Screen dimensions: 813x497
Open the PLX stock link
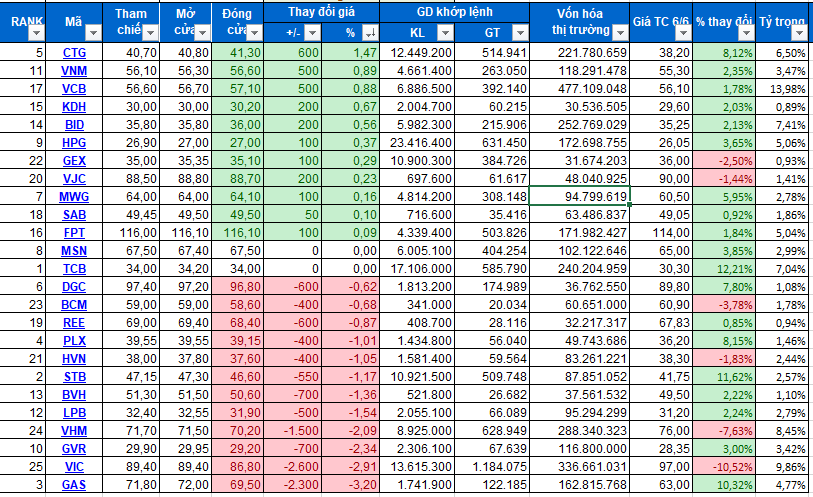tap(74, 340)
